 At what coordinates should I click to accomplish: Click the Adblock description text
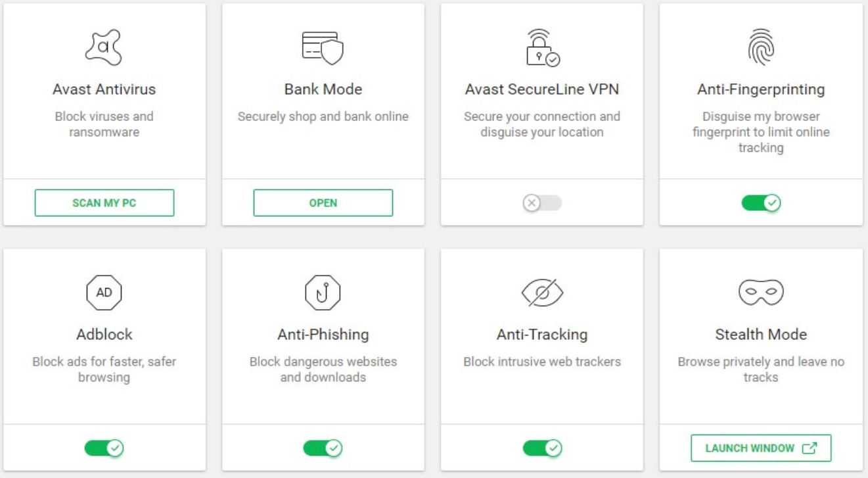pos(104,370)
